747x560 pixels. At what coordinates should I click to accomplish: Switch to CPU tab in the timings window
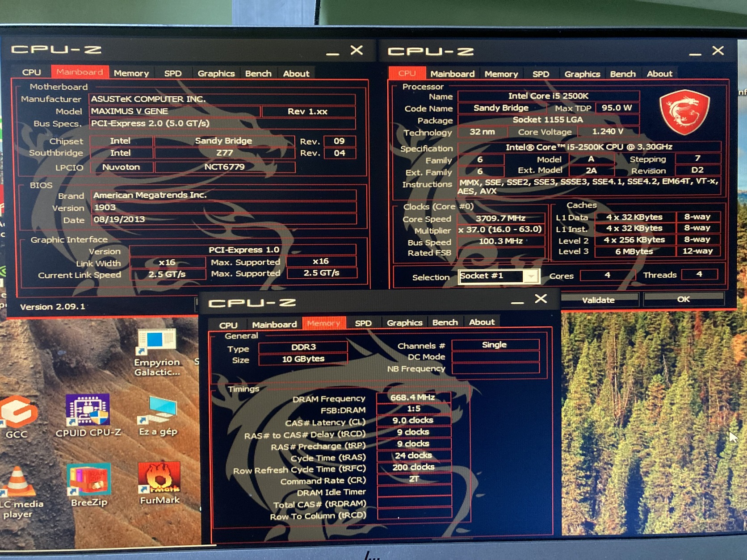[x=228, y=325]
